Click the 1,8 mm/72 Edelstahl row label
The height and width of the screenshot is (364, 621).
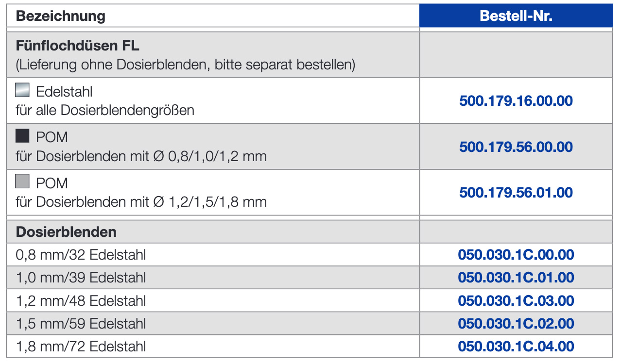[81, 347]
